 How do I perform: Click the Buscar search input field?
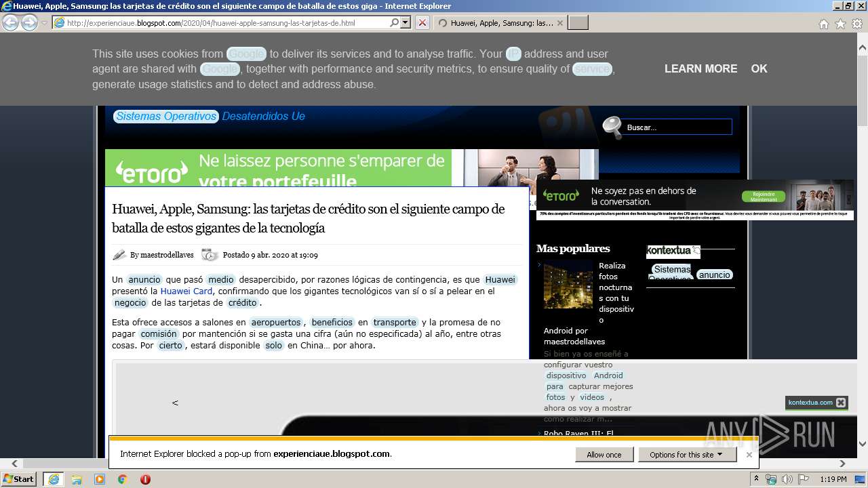678,127
